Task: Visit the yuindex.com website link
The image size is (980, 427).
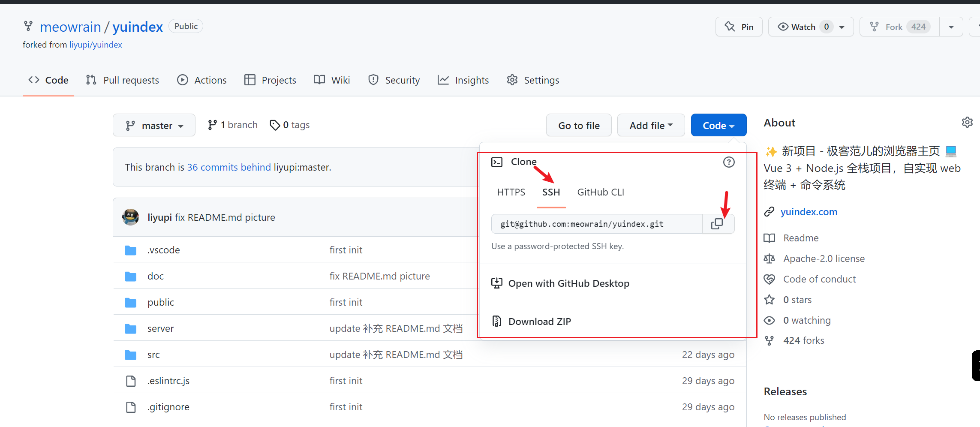Action: 809,212
